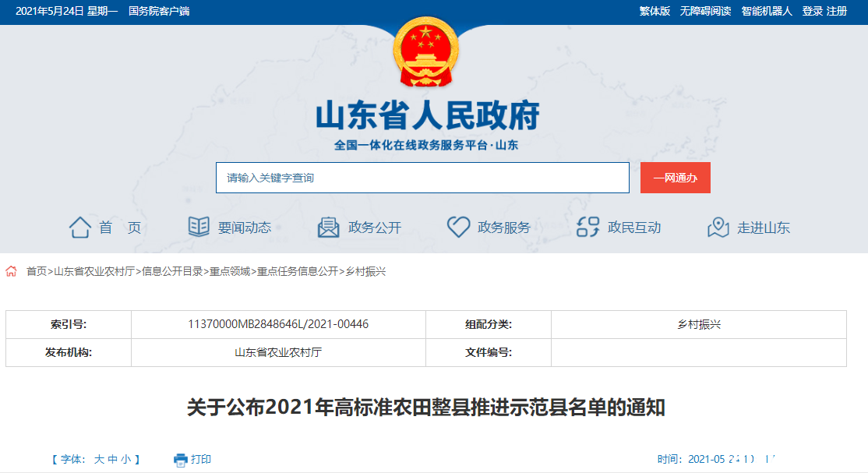Open the 国务院客户端 link
Viewport: 868px width, 473px height.
[x=159, y=11]
